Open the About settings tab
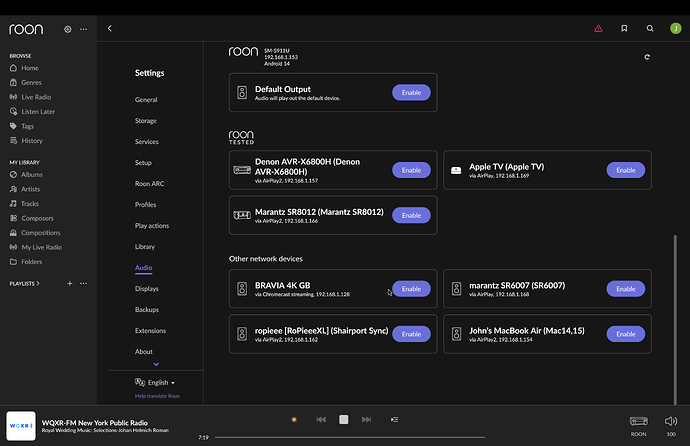The image size is (690, 446). click(x=143, y=352)
